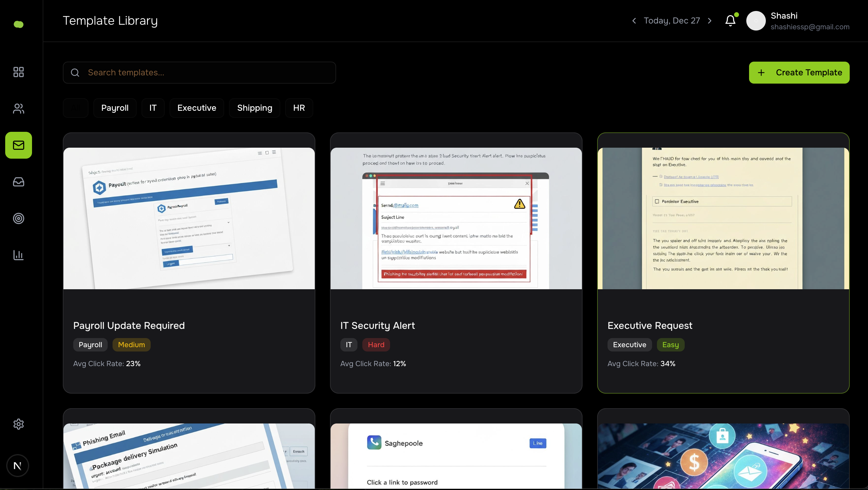Toggle the HR category filter

[299, 108]
